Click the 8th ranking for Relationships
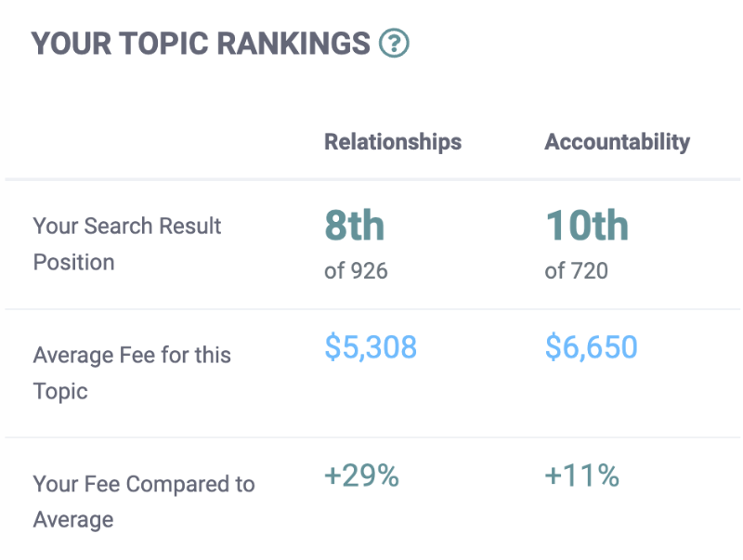The image size is (743, 560). [x=354, y=226]
